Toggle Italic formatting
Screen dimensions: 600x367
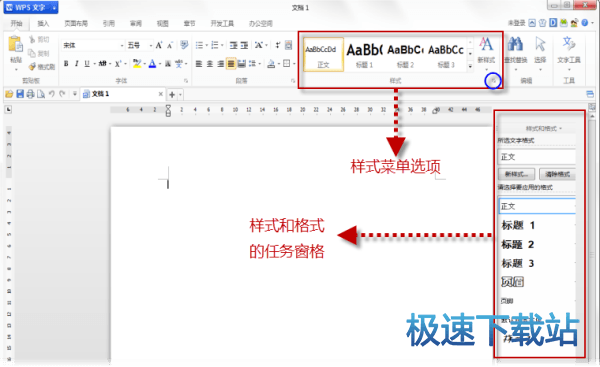pyautogui.click(x=77, y=64)
